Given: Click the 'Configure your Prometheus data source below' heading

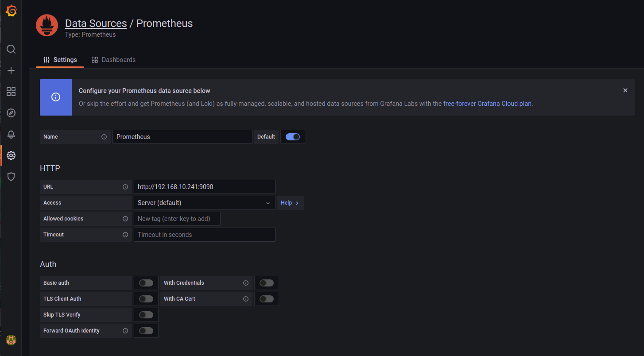Looking at the screenshot, I should (x=144, y=91).
